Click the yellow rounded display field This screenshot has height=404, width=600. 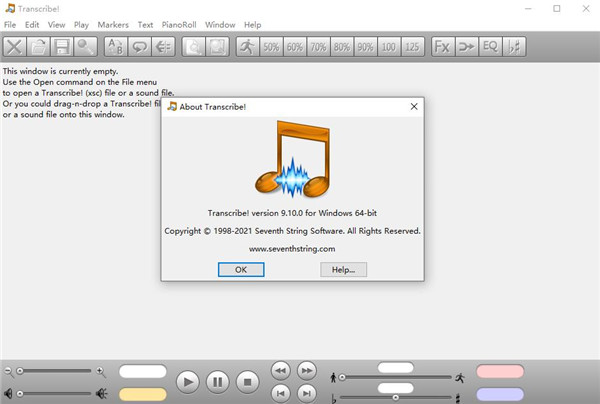coord(143,394)
